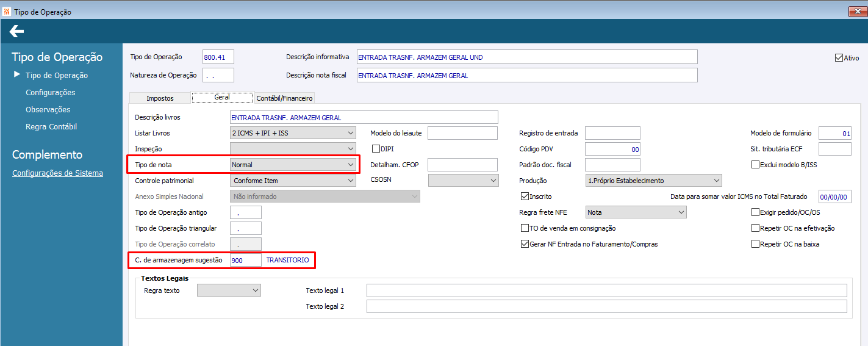The height and width of the screenshot is (346, 868).
Task: Click the Descrição livros field
Action: coord(364,117)
